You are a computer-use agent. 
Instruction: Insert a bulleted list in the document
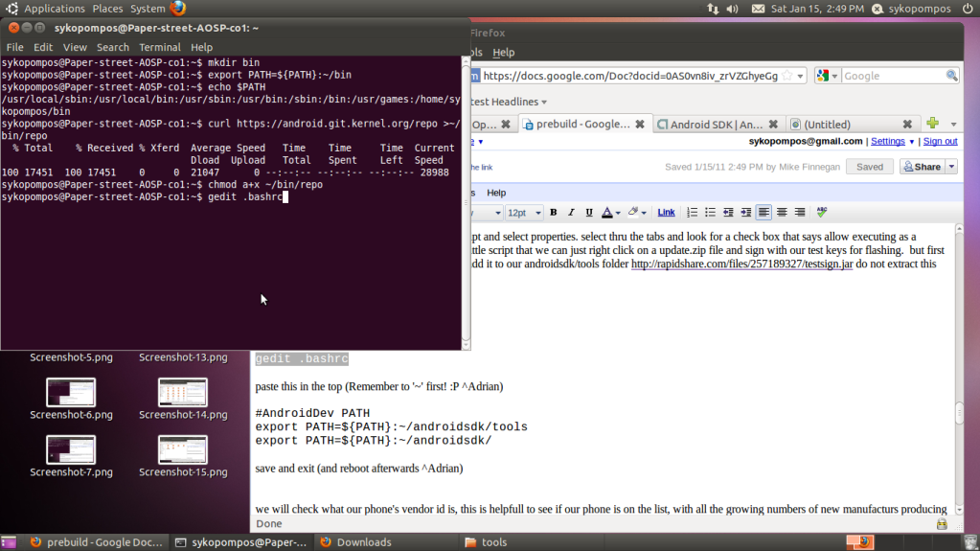click(710, 213)
